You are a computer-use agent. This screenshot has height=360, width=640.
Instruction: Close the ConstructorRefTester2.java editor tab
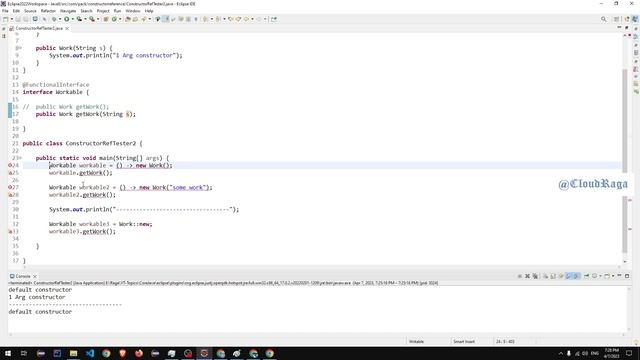click(67, 29)
